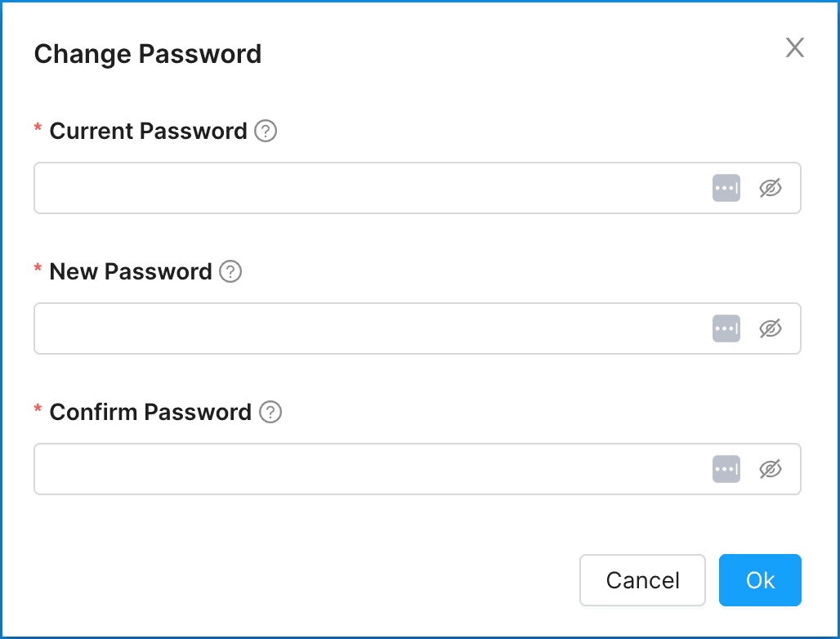The height and width of the screenshot is (639, 840).
Task: Click help icon next to Confirm Password
Action: coord(270,412)
